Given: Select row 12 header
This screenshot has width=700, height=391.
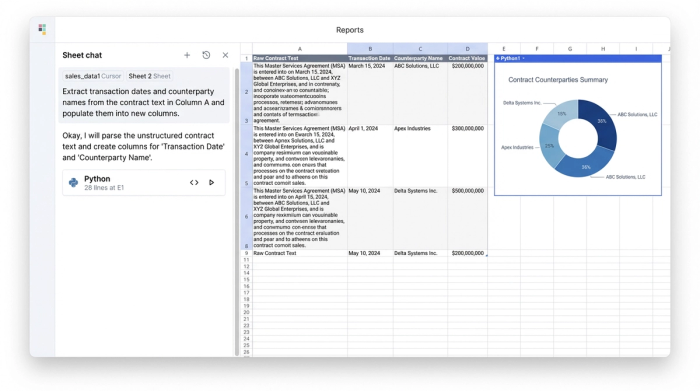Looking at the screenshot, I should [246, 266].
